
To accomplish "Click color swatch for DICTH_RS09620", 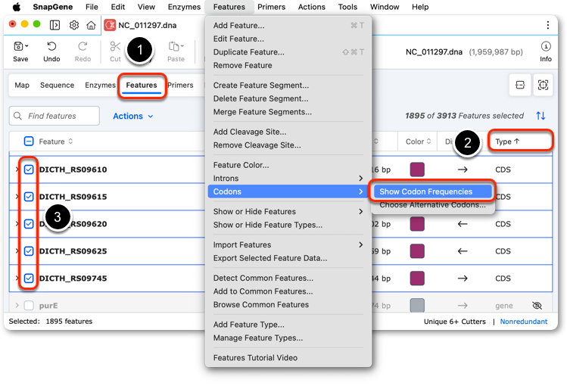I will pyautogui.click(x=417, y=224).
